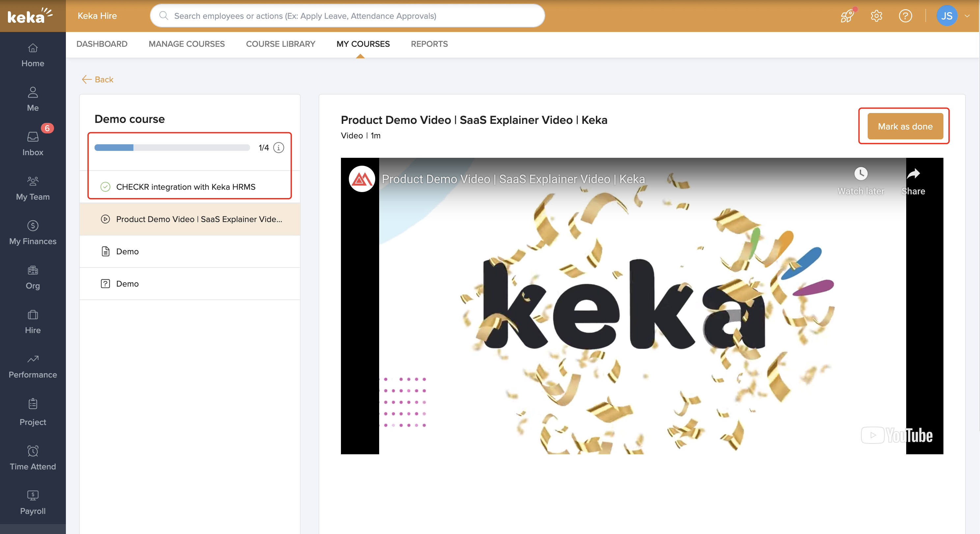
Task: Show course progress info tooltip
Action: (x=278, y=148)
